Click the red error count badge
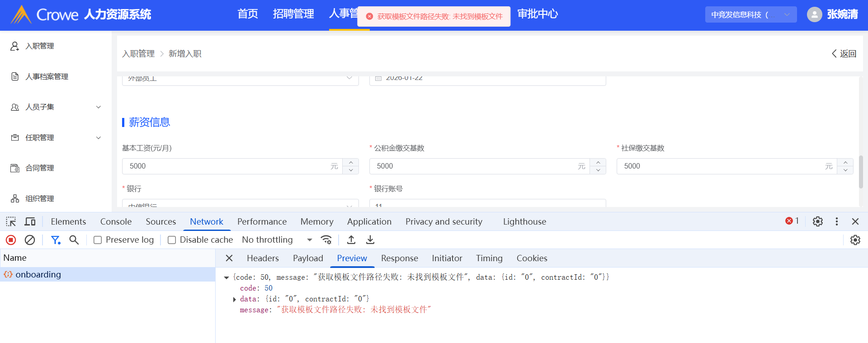 (792, 221)
